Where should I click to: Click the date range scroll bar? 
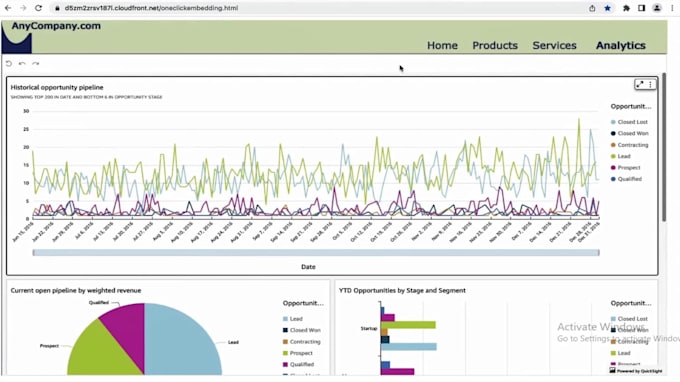point(316,252)
